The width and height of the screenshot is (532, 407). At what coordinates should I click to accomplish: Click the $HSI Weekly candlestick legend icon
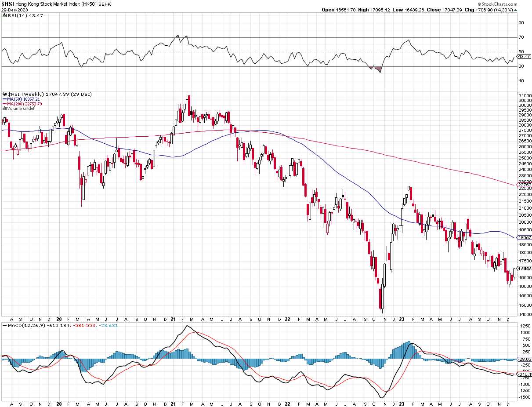pyautogui.click(x=4, y=94)
